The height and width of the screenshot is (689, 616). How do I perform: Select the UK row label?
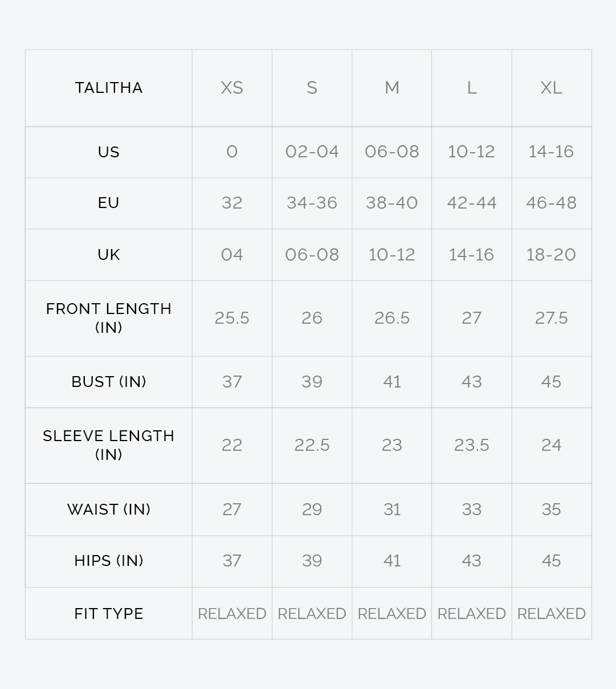pyautogui.click(x=109, y=255)
